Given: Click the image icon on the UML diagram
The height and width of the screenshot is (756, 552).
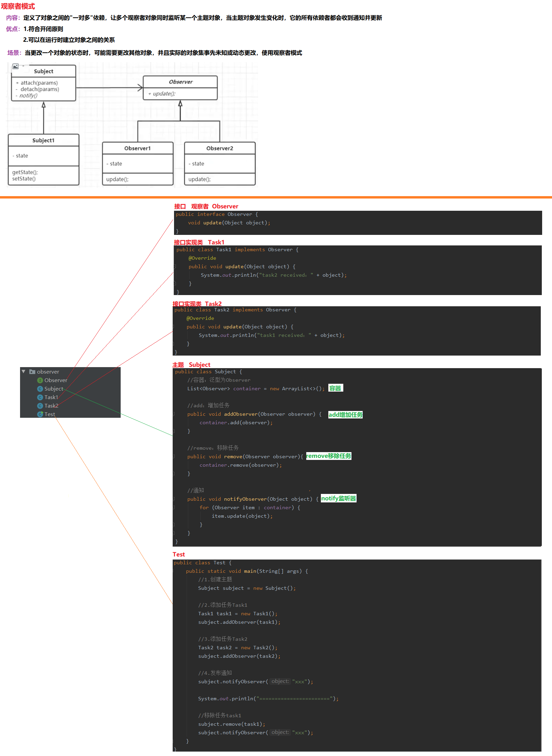Looking at the screenshot, I should click(16, 66).
